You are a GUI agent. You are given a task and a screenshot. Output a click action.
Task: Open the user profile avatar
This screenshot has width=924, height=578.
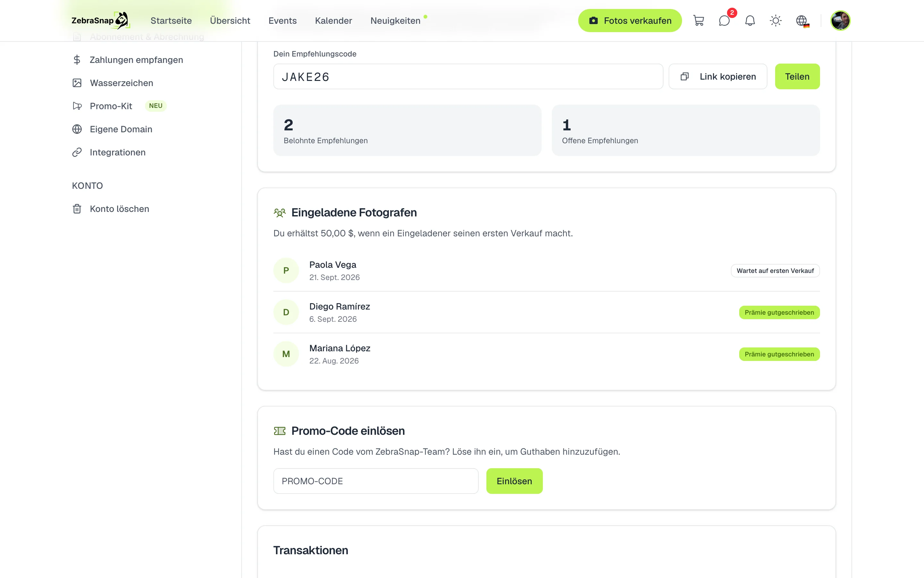click(840, 21)
